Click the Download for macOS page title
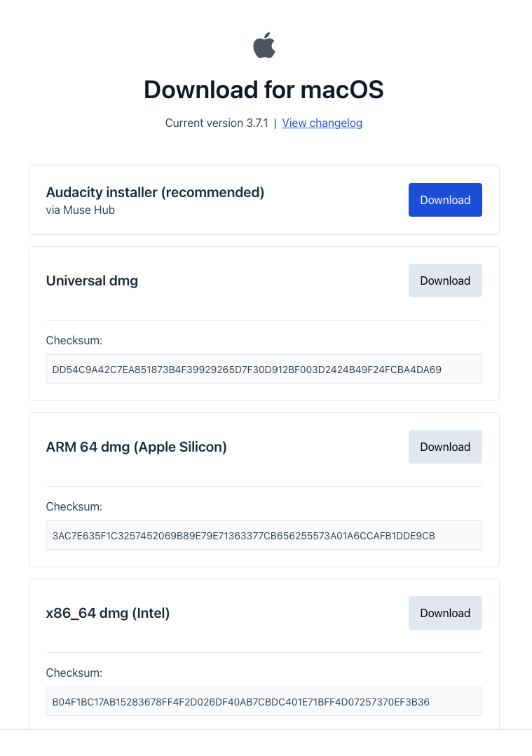The width and height of the screenshot is (532, 756). click(x=264, y=90)
